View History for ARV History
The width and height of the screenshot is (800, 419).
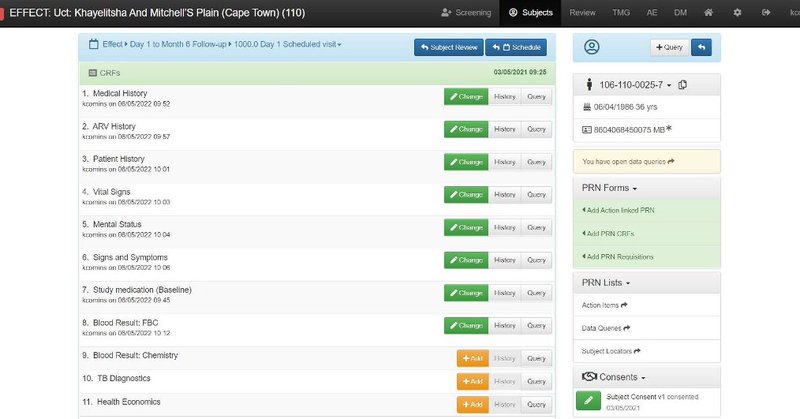click(505, 129)
